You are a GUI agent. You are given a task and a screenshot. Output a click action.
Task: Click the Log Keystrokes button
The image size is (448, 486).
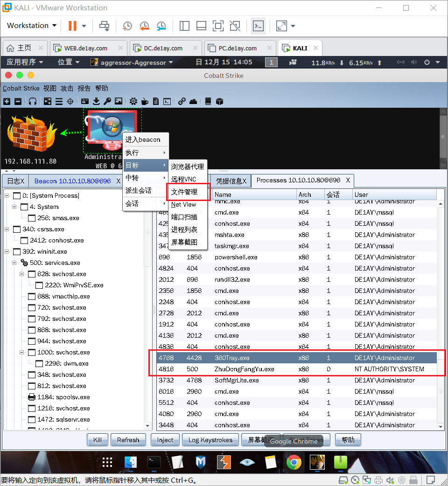(x=210, y=440)
